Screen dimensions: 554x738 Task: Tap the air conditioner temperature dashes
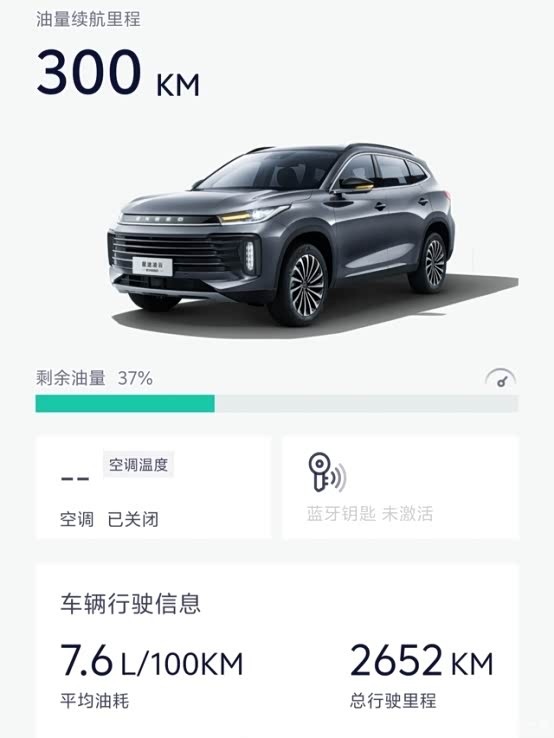pyautogui.click(x=75, y=479)
